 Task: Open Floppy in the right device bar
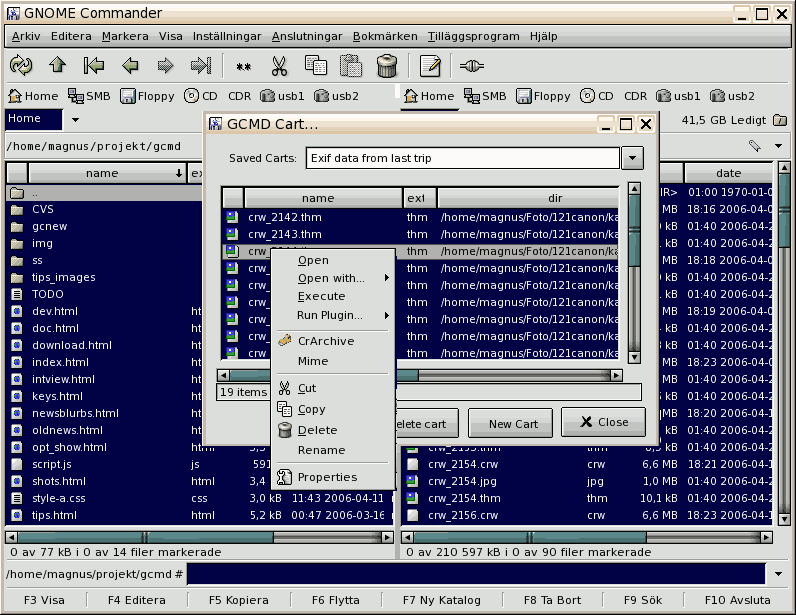543,96
